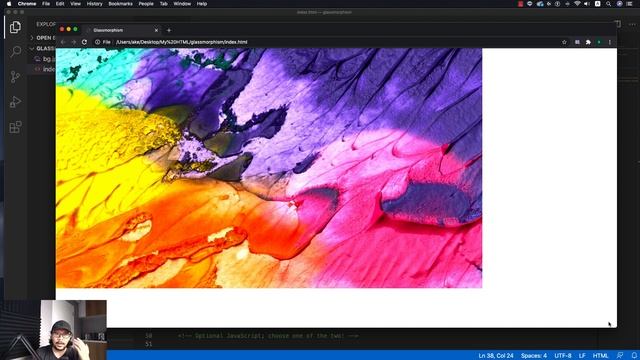Go back in Chrome browser
Screen dimensions: 640x360
tap(63, 42)
